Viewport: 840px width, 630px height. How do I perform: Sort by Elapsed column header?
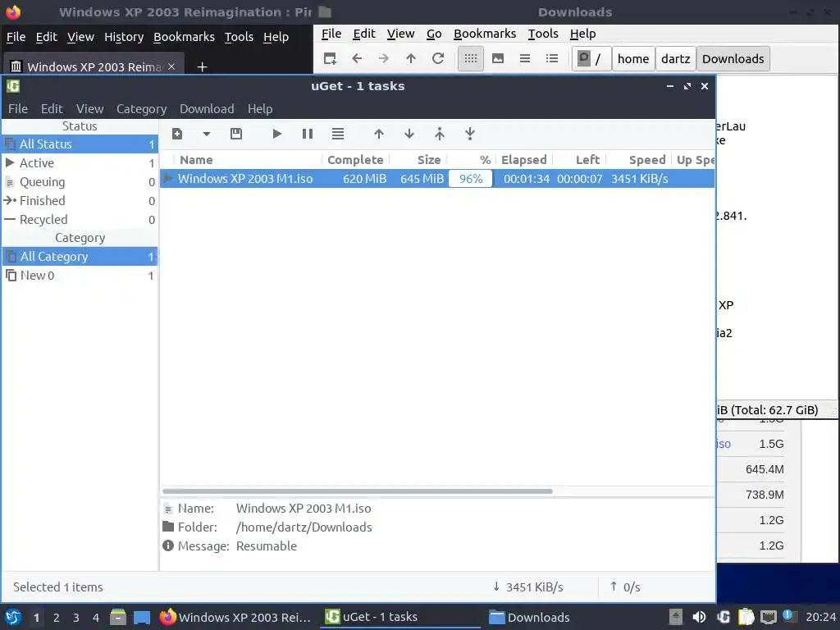[523, 160]
